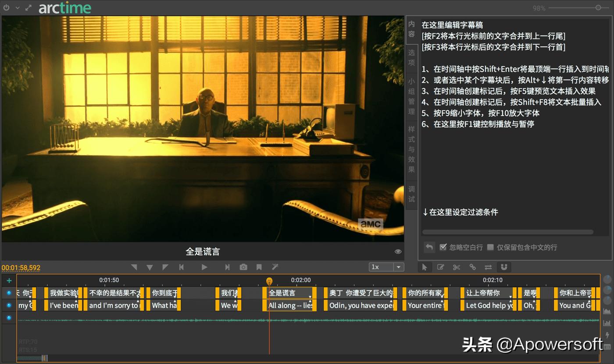Adjust the 98% zoom slider at top right
Screen dimensions: 614x364
(x=597, y=7)
